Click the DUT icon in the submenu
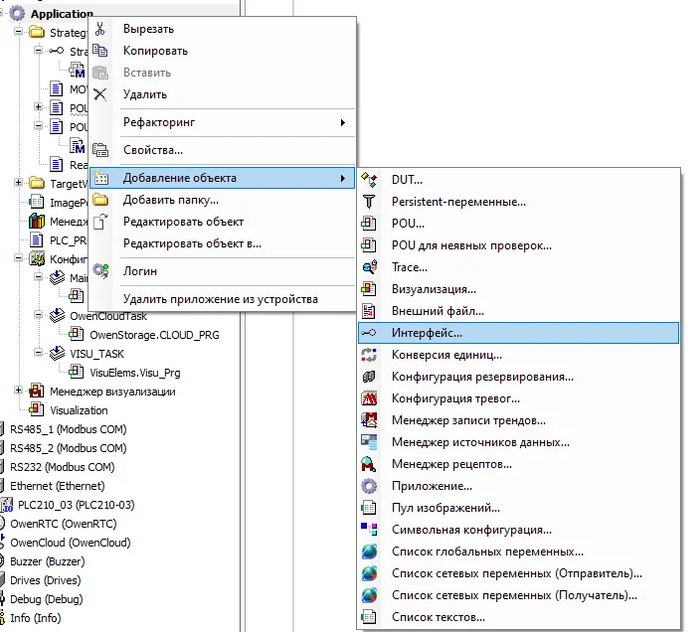The height and width of the screenshot is (632, 700). click(369, 179)
